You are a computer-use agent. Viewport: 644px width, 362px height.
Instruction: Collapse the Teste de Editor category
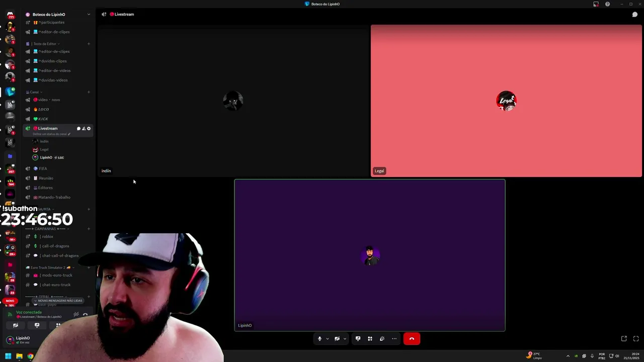[44, 44]
